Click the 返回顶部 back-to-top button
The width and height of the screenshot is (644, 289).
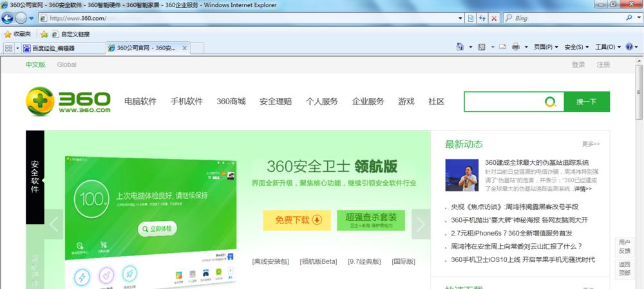(625, 269)
